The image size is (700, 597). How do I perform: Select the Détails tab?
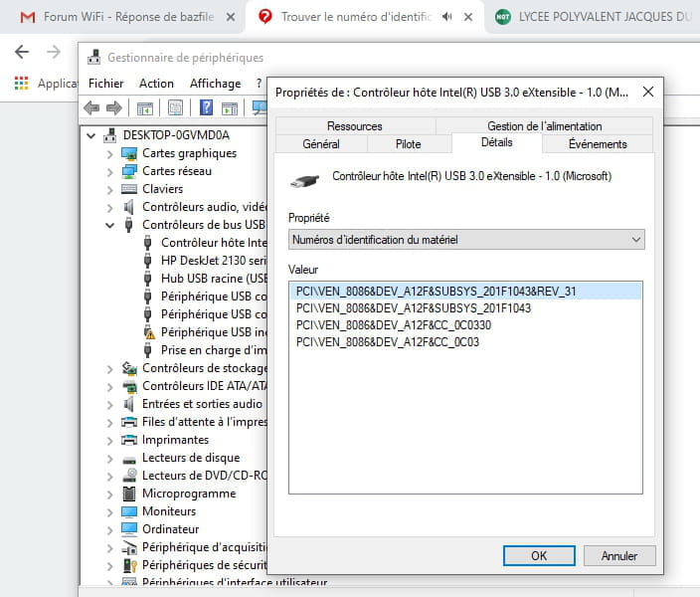click(497, 142)
